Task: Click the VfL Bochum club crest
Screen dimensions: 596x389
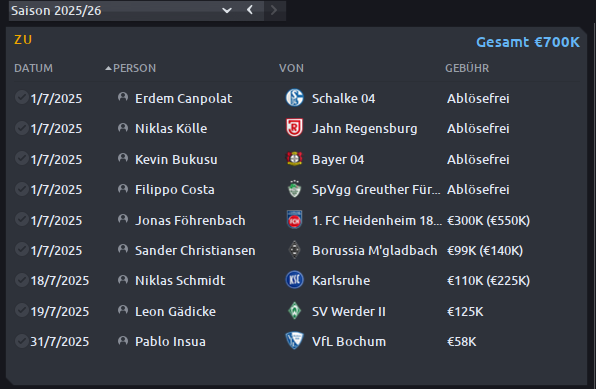Action: (294, 341)
